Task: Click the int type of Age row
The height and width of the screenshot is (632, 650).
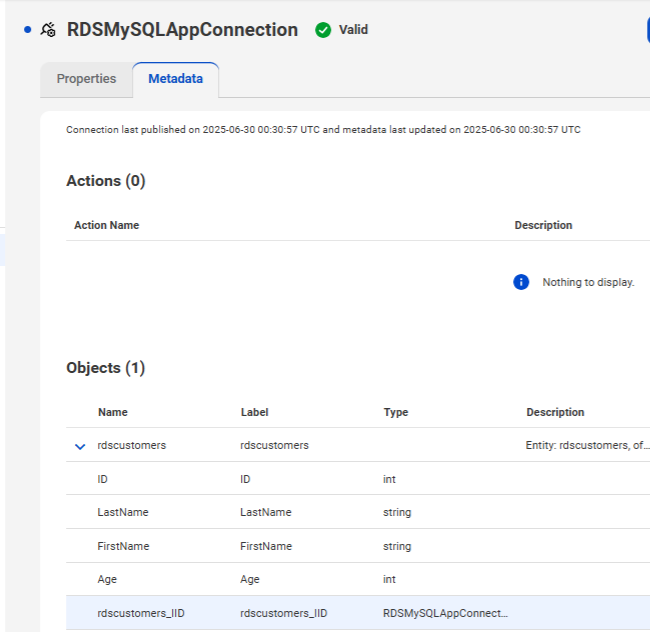Action: click(389, 579)
